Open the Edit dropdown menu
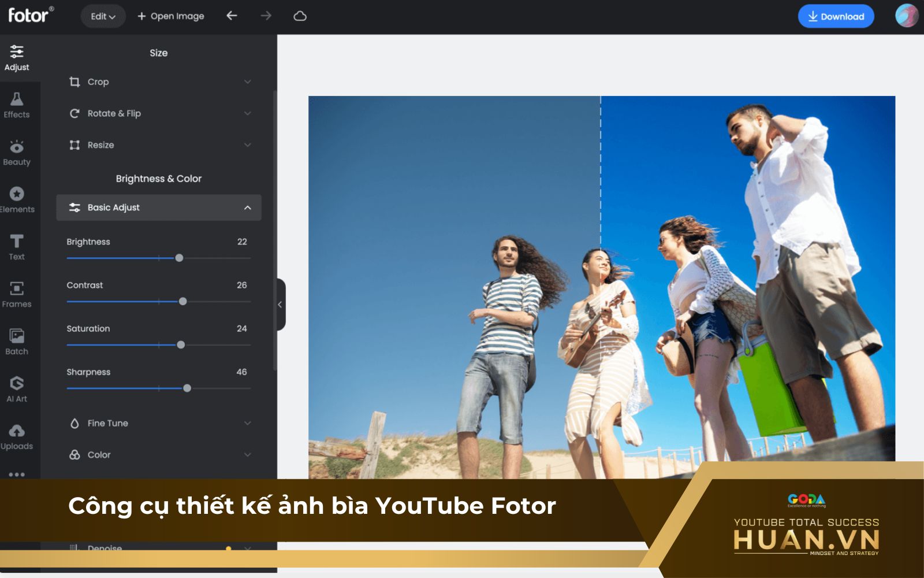The height and width of the screenshot is (578, 924). tap(103, 16)
